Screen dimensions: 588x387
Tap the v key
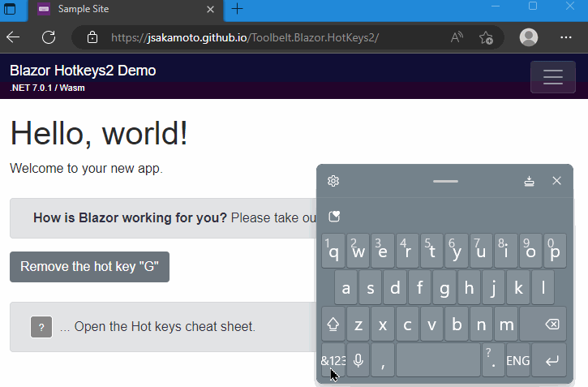pos(432,324)
